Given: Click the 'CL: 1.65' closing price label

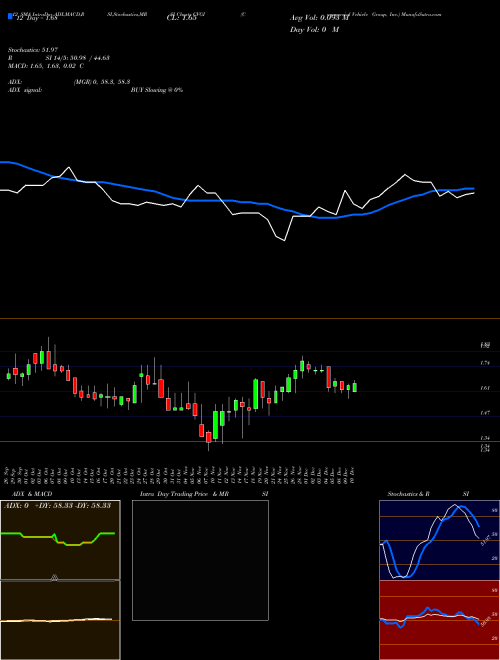Looking at the screenshot, I should point(181,18).
